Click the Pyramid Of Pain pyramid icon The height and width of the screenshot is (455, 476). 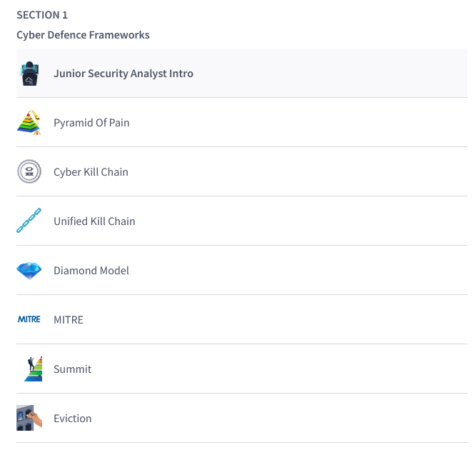coord(29,123)
